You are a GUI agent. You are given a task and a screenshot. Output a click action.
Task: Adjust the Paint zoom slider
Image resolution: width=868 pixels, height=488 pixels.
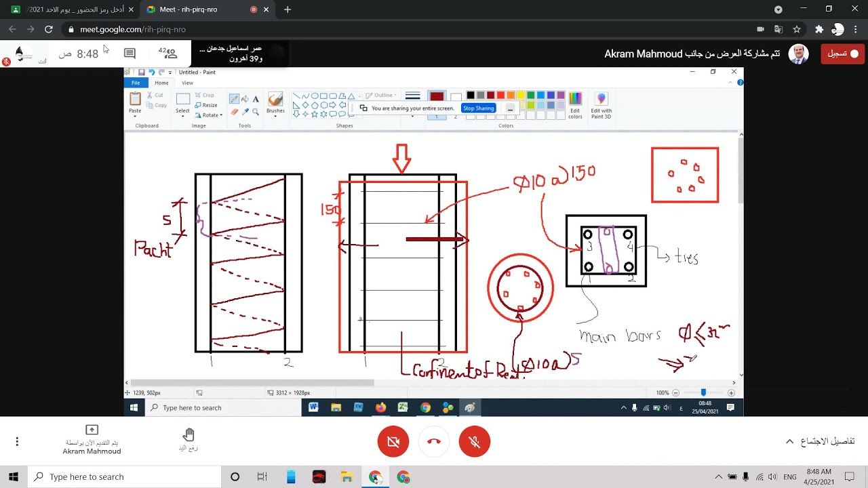coord(703,392)
